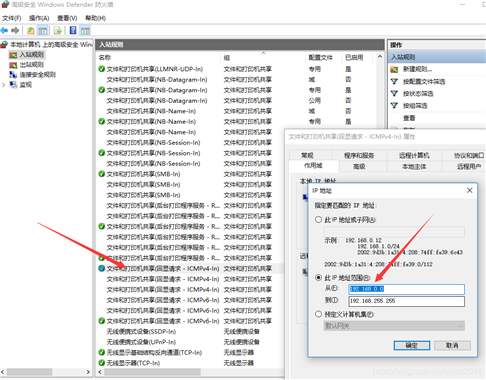Select the 无线显示器(TCP-In) rule
Screen dimensions: 486x380
[x=133, y=363]
